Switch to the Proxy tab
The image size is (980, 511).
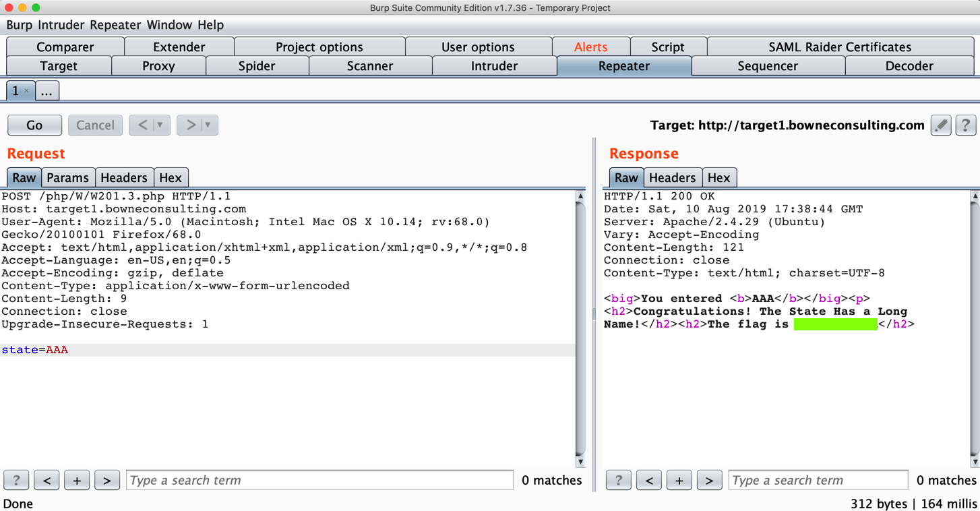[x=158, y=66]
